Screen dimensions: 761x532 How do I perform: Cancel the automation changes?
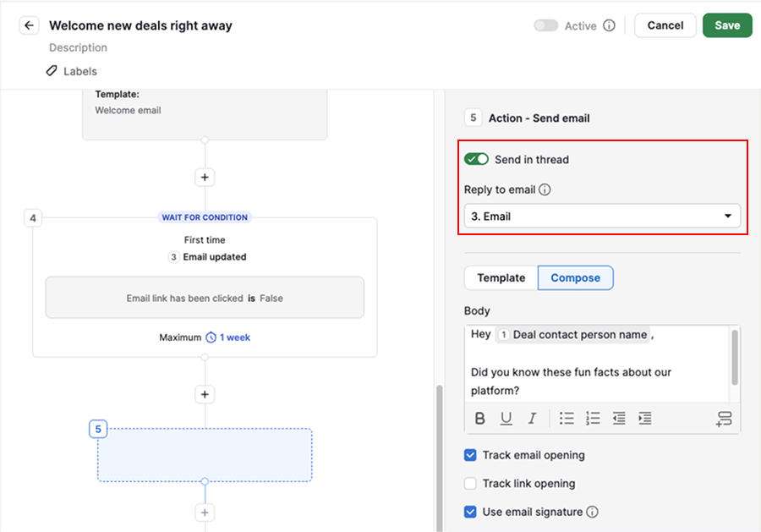point(665,25)
